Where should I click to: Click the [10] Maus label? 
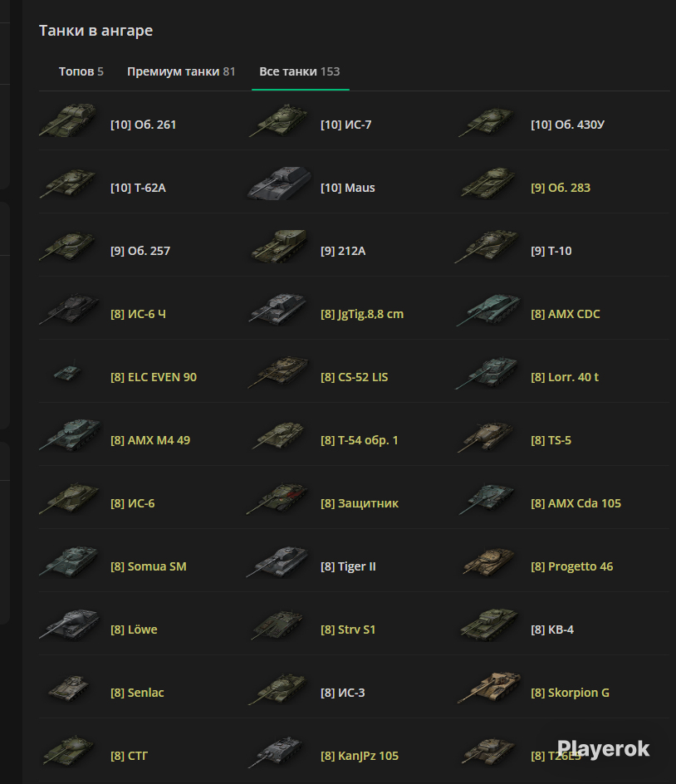coord(347,188)
